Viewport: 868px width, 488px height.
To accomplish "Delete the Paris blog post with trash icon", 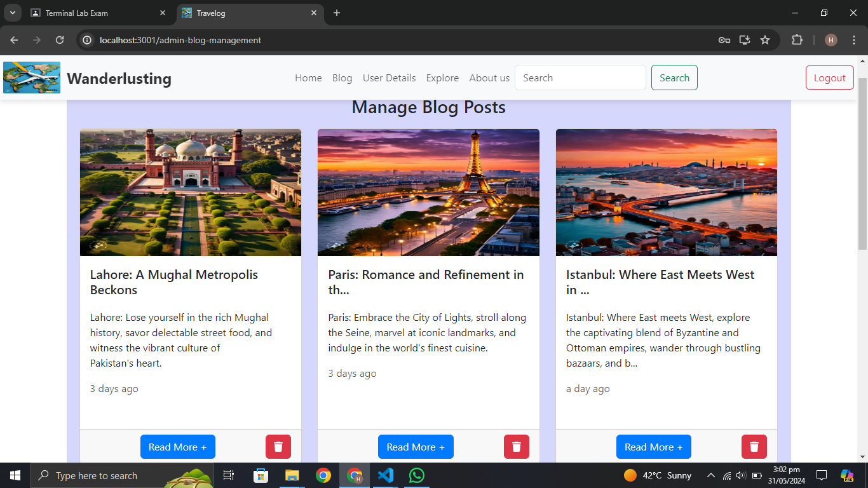I will [517, 447].
